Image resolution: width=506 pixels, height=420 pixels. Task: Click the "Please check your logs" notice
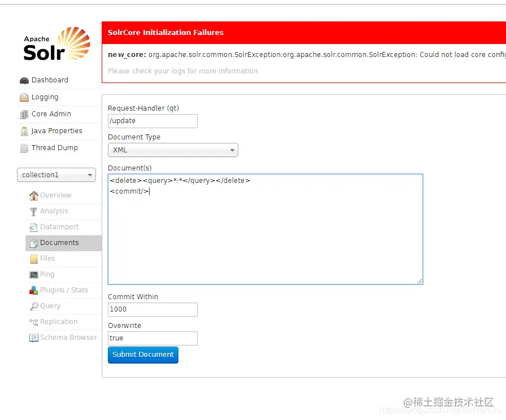(x=182, y=71)
